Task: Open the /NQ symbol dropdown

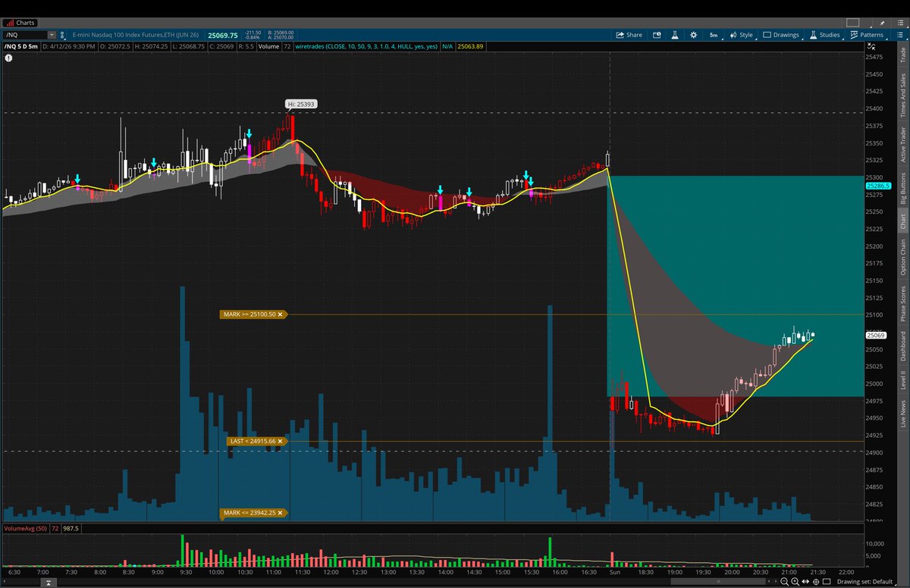Action: pos(51,35)
